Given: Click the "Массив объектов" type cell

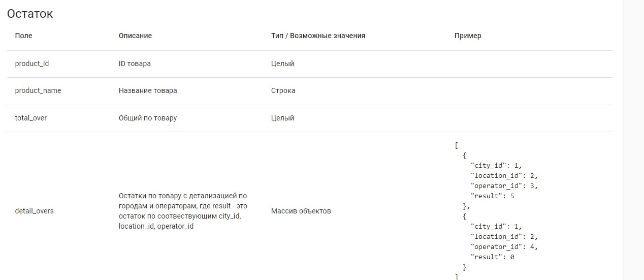Looking at the screenshot, I should pos(301,211).
